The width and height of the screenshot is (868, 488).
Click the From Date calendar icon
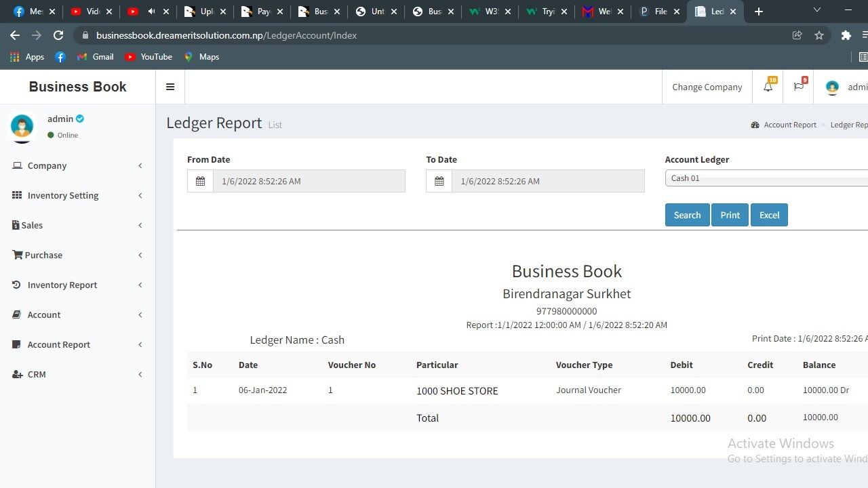(x=200, y=181)
